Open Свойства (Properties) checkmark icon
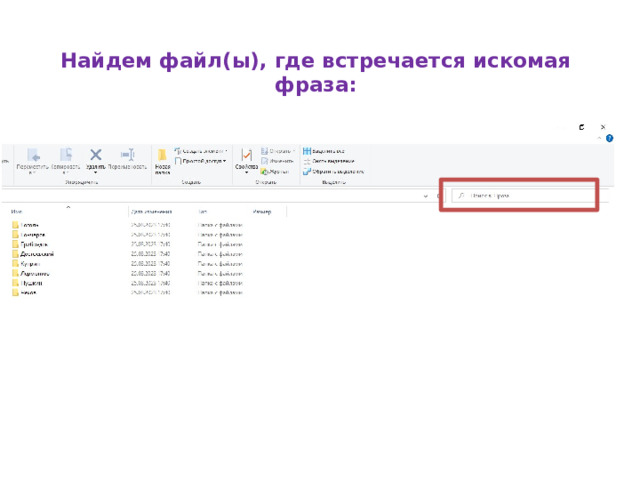Image resolution: width=640 pixels, height=480 pixels. pos(246,155)
